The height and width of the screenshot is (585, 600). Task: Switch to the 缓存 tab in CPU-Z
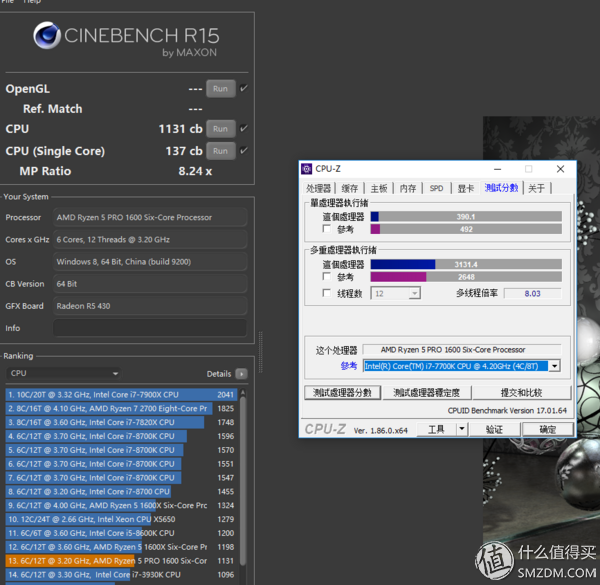[x=349, y=188]
